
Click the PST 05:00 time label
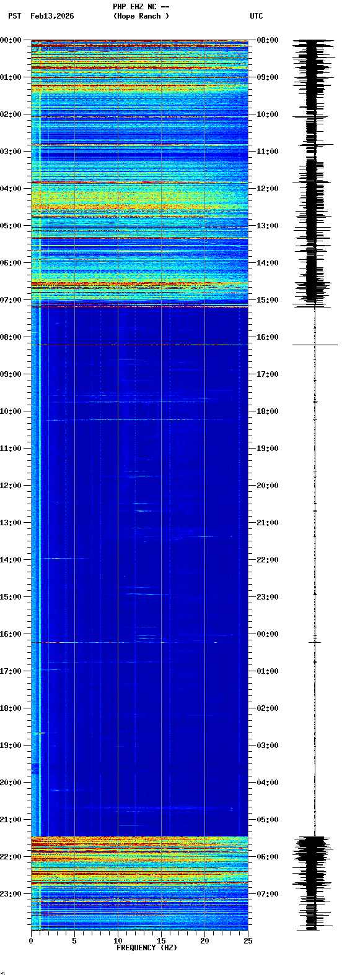point(11,226)
